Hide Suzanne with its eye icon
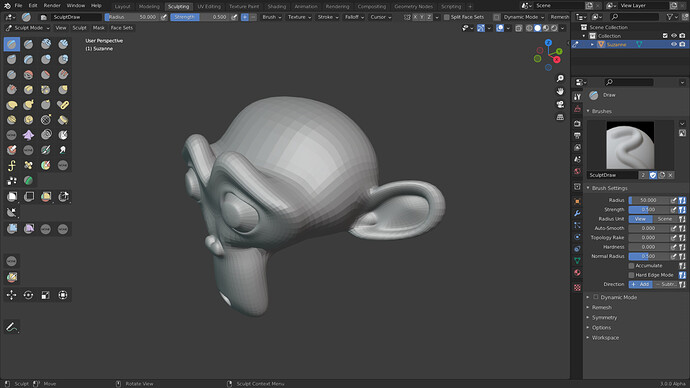 coord(674,44)
